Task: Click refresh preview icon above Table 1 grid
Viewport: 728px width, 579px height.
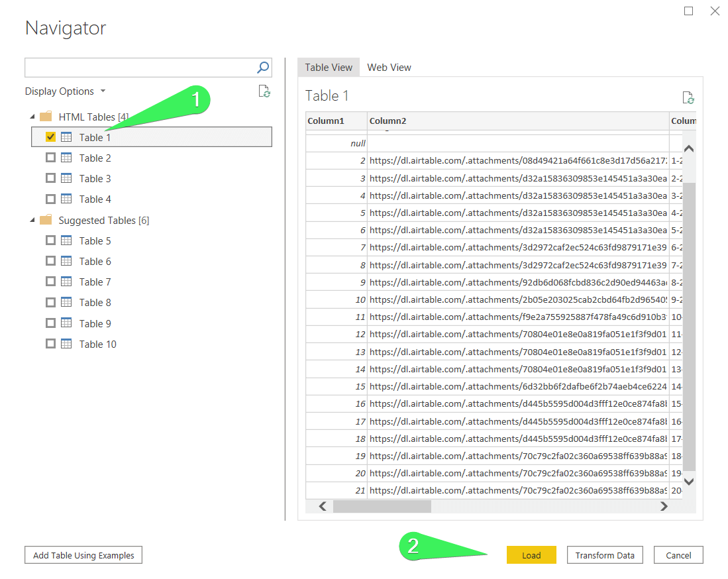Action: [x=688, y=97]
